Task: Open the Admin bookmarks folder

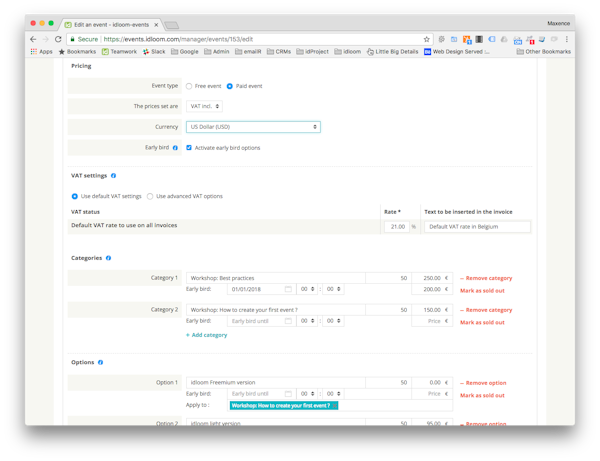Action: (x=217, y=52)
